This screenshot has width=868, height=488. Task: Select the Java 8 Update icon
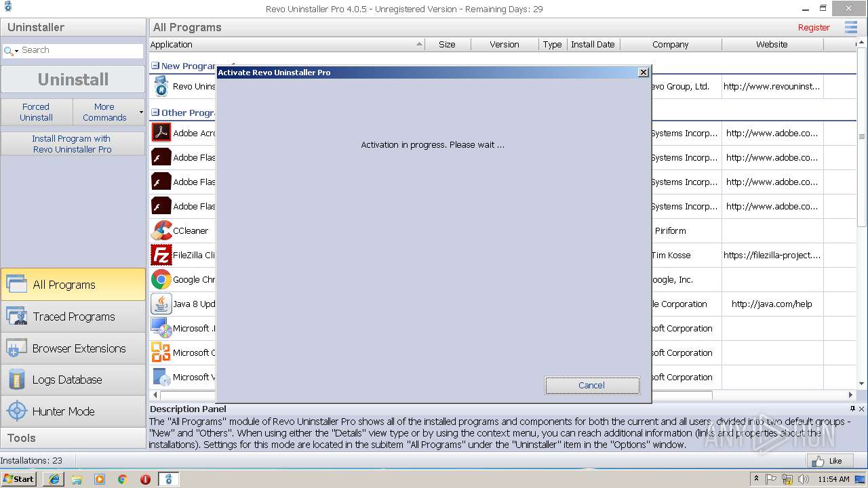click(161, 304)
